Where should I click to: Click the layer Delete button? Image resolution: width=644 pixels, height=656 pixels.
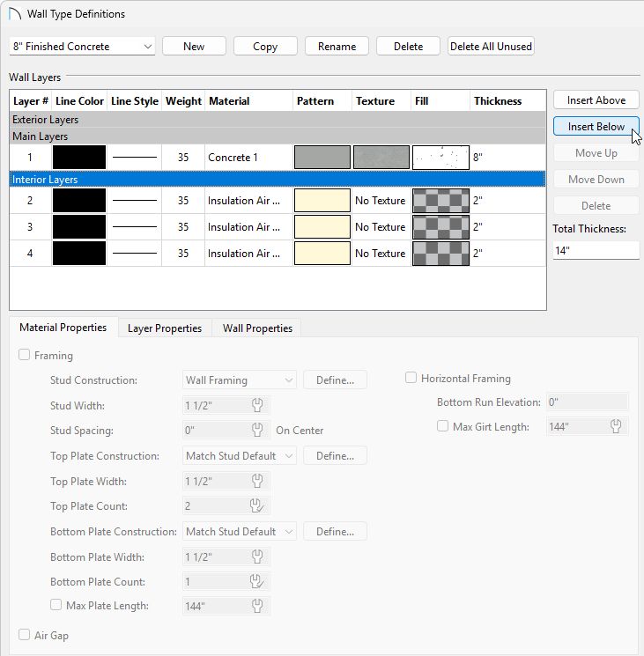[x=596, y=205]
